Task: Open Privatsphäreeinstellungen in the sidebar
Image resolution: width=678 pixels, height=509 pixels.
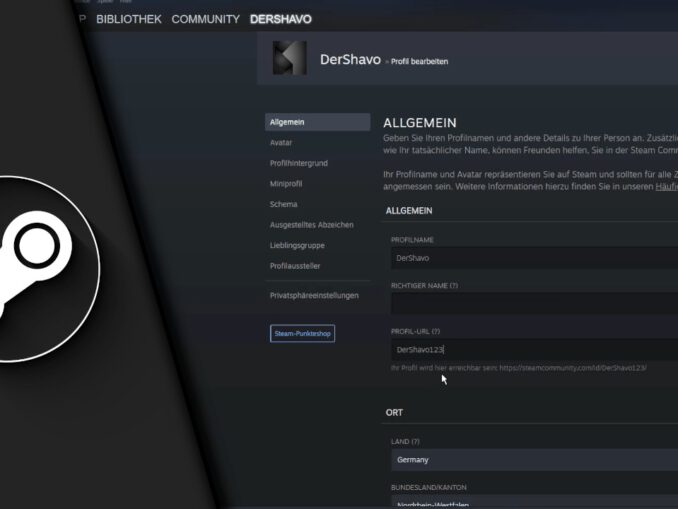Action: tap(314, 296)
